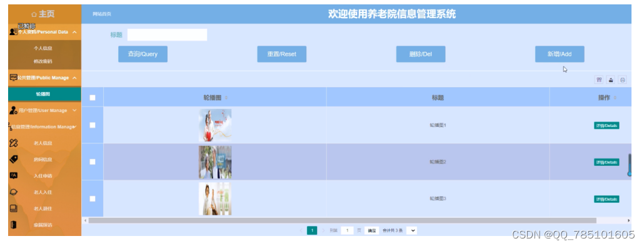Expand the Information Manage chevron

[75, 126]
